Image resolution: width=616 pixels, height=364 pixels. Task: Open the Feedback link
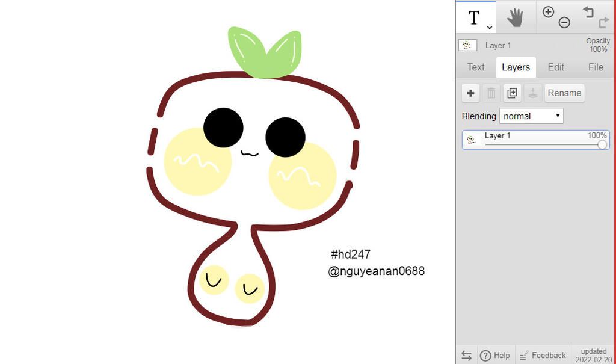(x=543, y=356)
